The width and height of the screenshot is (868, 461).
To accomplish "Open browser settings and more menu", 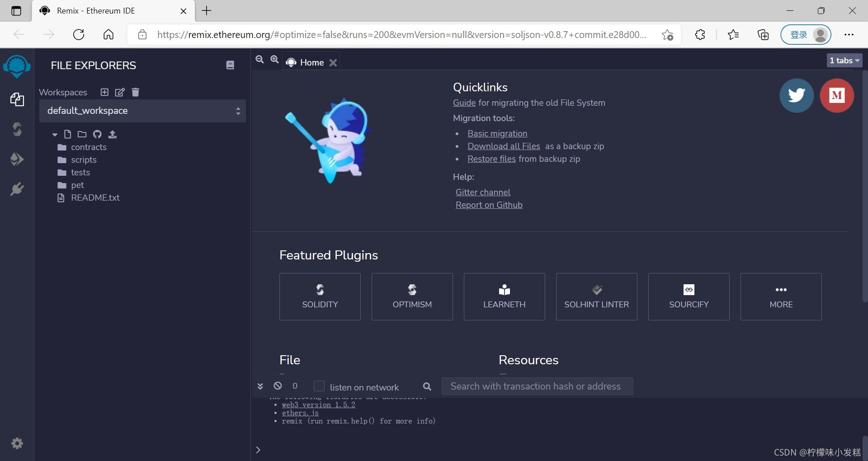I will [849, 34].
